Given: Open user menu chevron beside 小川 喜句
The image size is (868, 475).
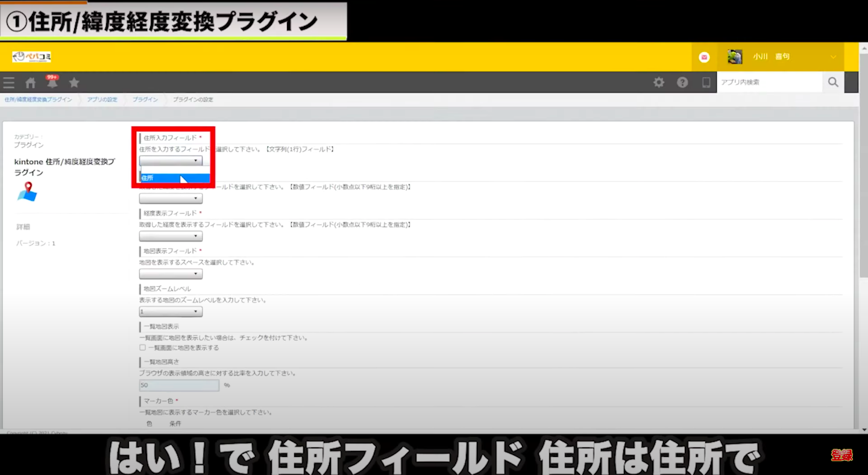Looking at the screenshot, I should [833, 57].
